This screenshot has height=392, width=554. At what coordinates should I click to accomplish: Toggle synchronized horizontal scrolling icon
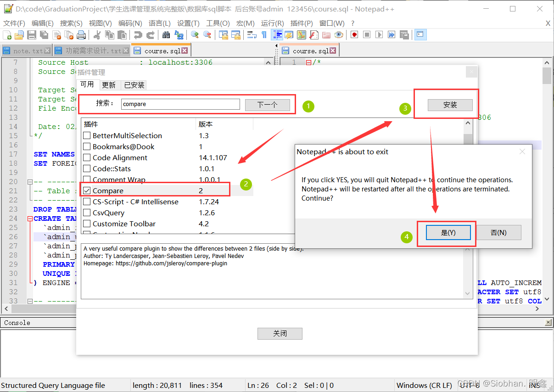point(235,35)
